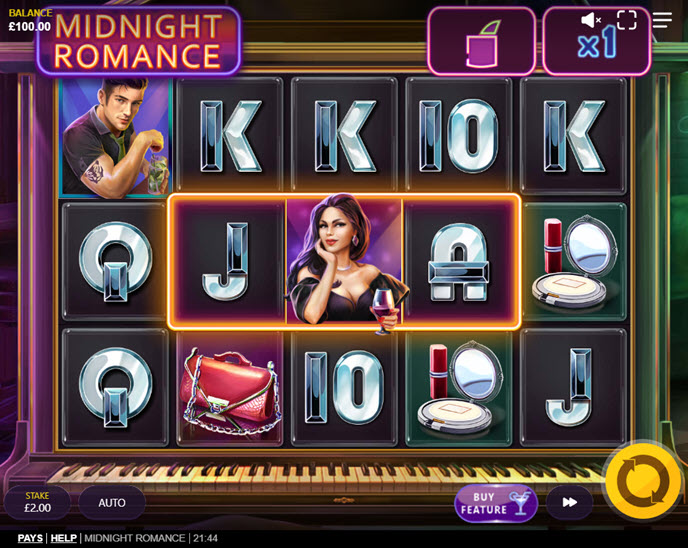
Task: Click the Midnight Romance neon logo
Action: pos(138,41)
